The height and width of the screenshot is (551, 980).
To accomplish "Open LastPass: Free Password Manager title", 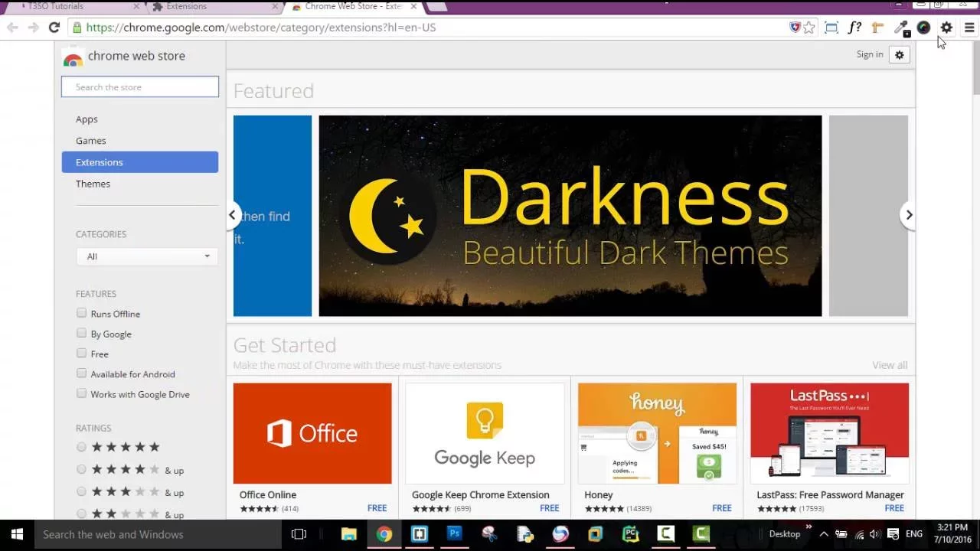I will (831, 495).
